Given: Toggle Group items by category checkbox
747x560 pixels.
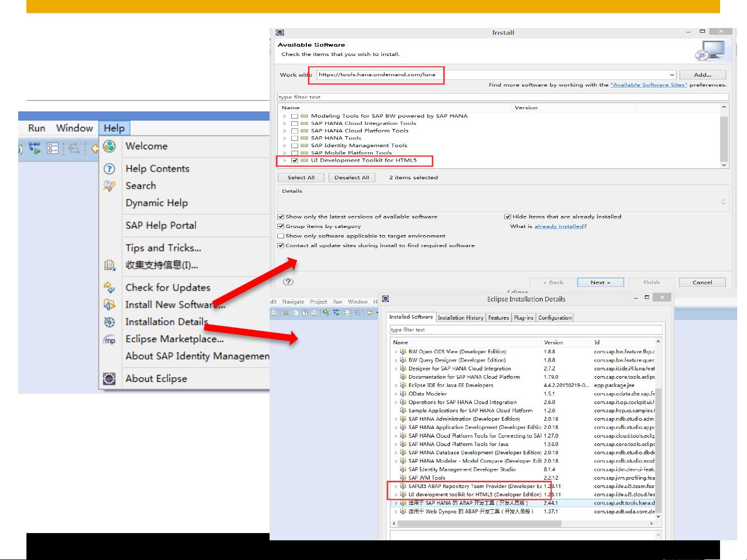Looking at the screenshot, I should pyautogui.click(x=281, y=226).
